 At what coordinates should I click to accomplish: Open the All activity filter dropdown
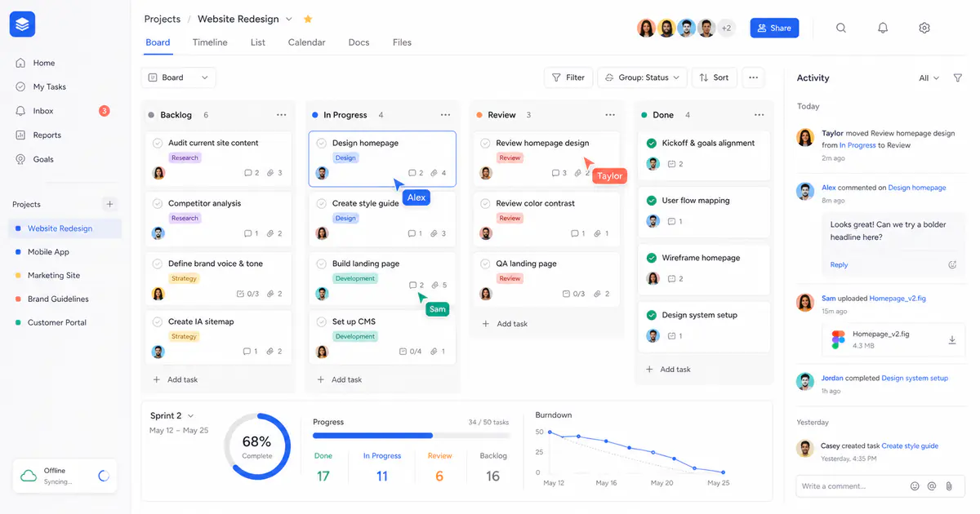(929, 78)
